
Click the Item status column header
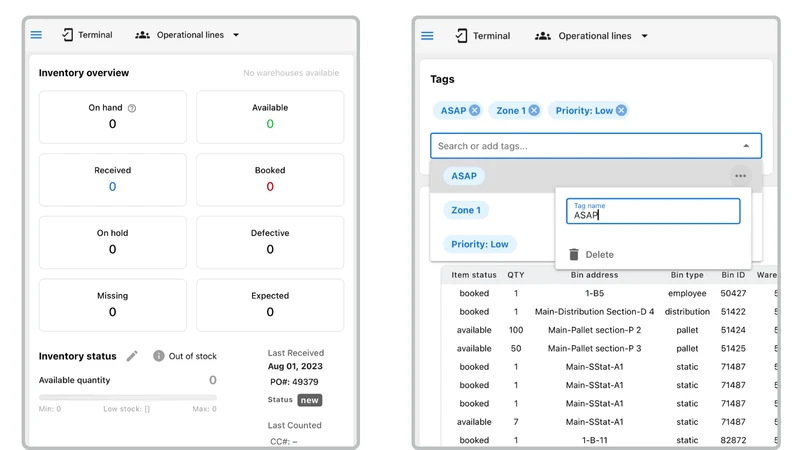coord(474,275)
